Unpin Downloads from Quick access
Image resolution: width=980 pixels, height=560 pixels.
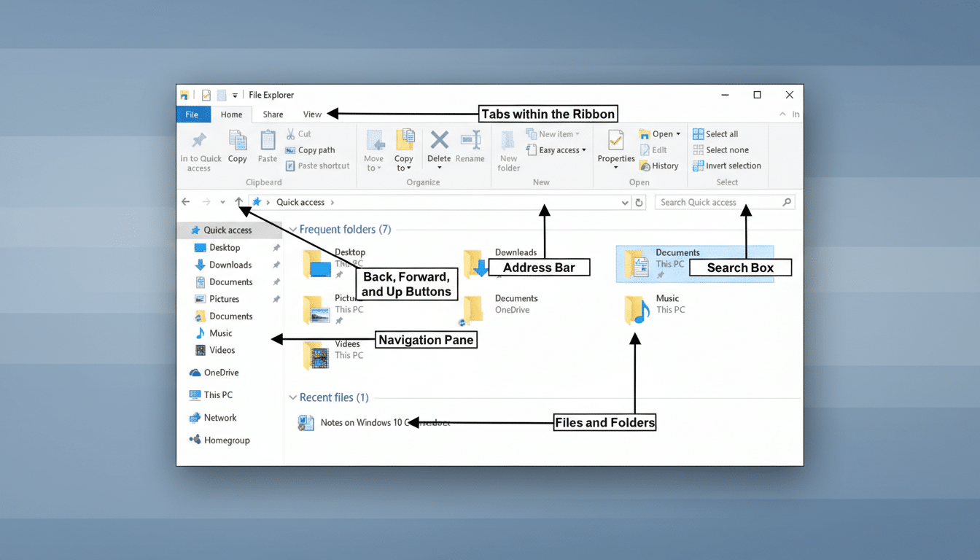pyautogui.click(x=275, y=264)
